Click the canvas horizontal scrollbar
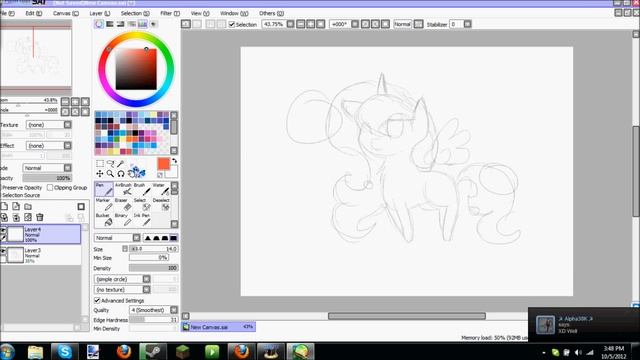The width and height of the screenshot is (640, 360). click(x=407, y=316)
